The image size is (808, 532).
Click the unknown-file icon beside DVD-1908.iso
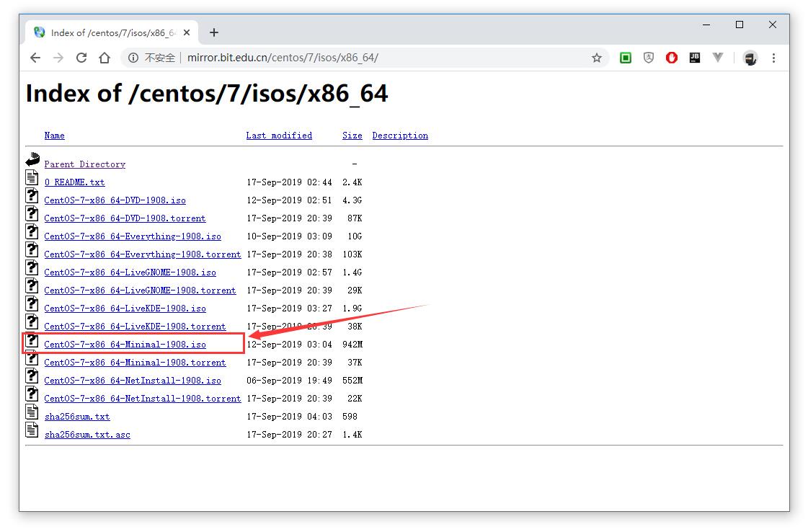(x=32, y=195)
